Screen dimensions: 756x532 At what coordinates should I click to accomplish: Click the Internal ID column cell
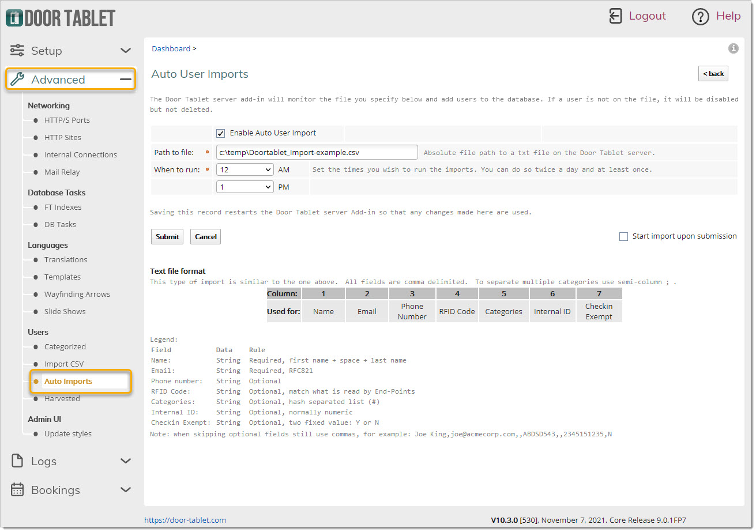552,311
